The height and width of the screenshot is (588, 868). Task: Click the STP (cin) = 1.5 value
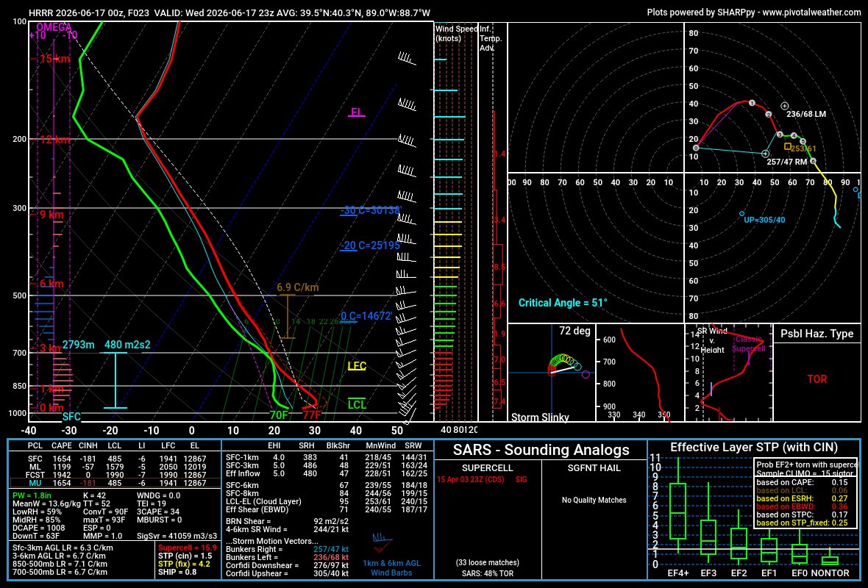185,556
